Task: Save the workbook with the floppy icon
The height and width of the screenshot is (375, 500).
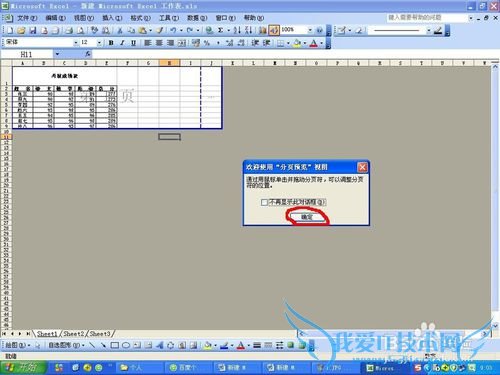Action: tap(33, 31)
